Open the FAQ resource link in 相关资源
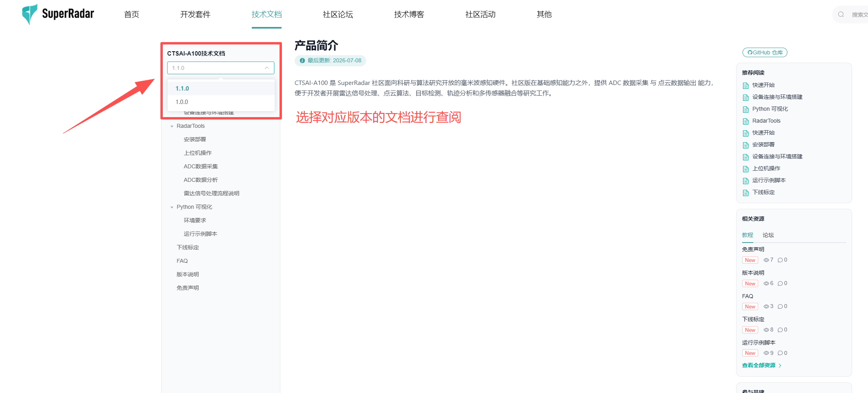 click(x=748, y=296)
